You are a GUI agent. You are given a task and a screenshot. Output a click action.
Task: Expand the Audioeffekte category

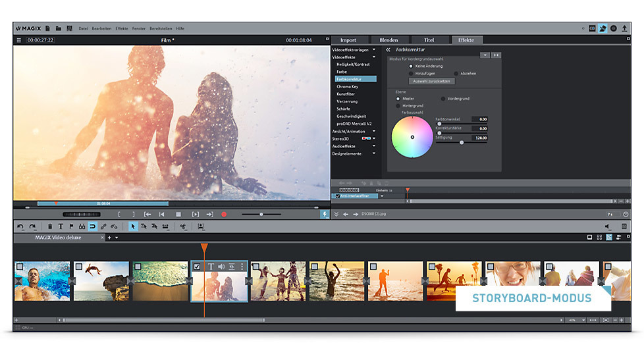(x=374, y=146)
